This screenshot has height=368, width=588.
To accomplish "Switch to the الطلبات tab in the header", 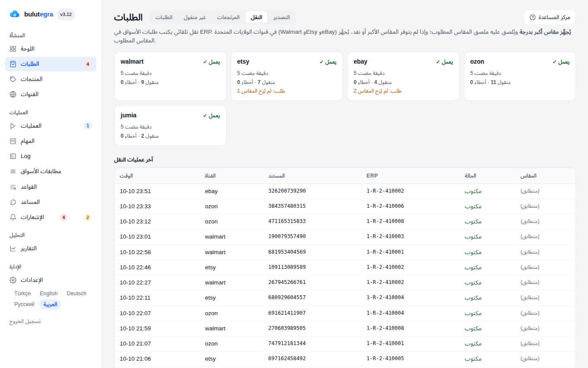I will coord(164,17).
